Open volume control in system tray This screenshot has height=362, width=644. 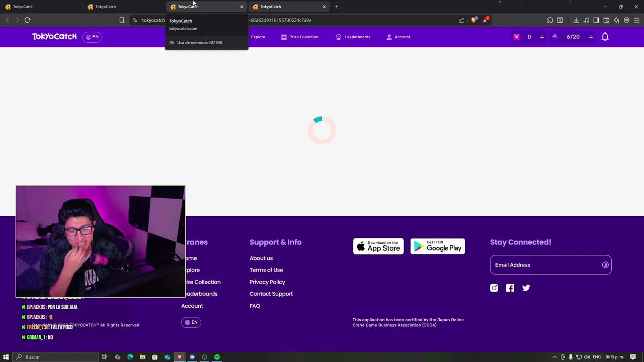point(587,357)
